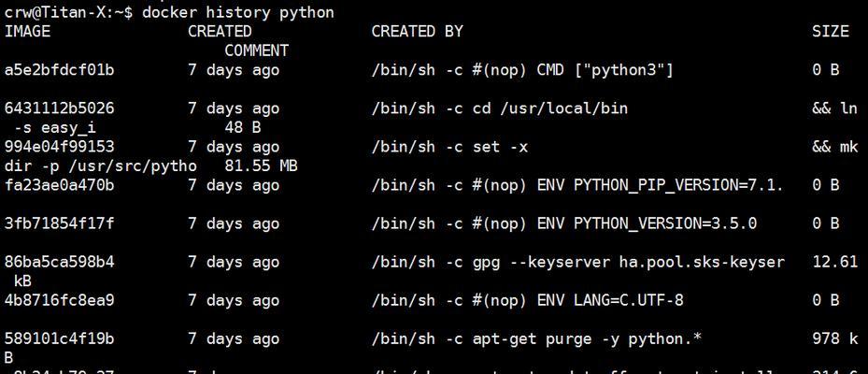Click the ENV LANG=C.UTF-8 entry
Image resolution: width=868 pixels, height=374 pixels.
tap(610, 300)
